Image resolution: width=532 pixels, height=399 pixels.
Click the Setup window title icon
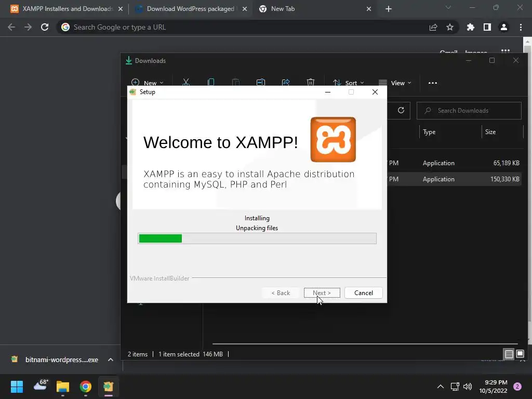[132, 92]
